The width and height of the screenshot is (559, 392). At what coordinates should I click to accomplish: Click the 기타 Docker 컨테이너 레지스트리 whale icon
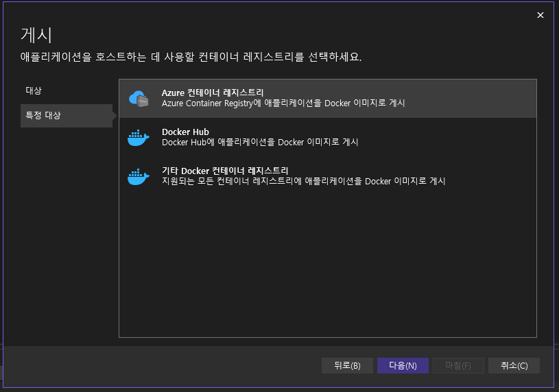[139, 176]
